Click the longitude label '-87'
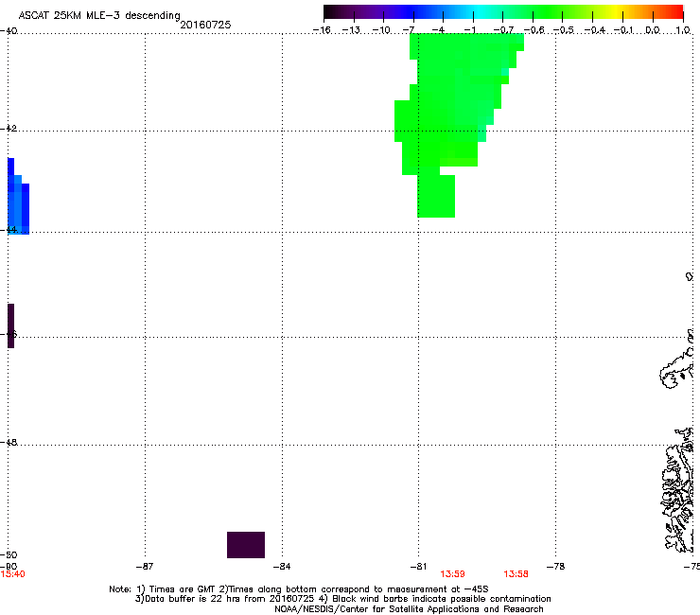 (x=145, y=567)
